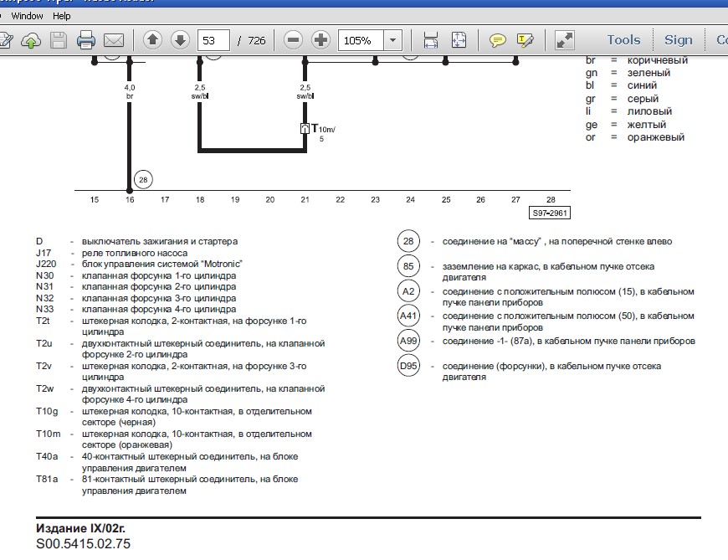The image size is (728, 560).
Task: Print the document with the printer icon
Action: tap(86, 40)
